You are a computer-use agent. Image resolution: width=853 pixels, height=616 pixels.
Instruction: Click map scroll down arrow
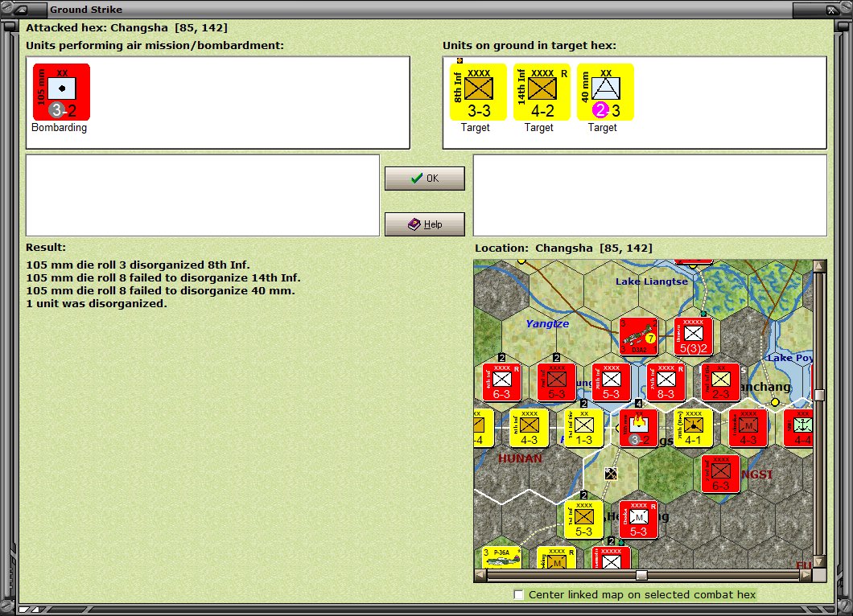pos(819,561)
